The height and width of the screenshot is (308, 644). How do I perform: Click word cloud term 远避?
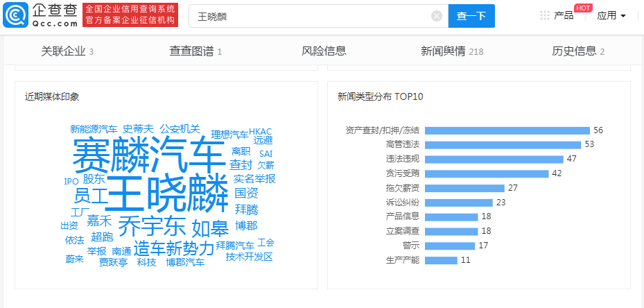click(x=263, y=140)
